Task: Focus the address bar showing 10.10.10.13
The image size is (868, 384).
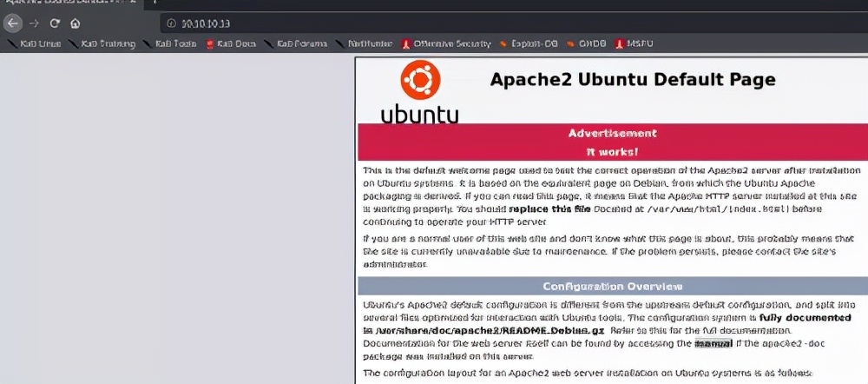Action: [x=515, y=23]
